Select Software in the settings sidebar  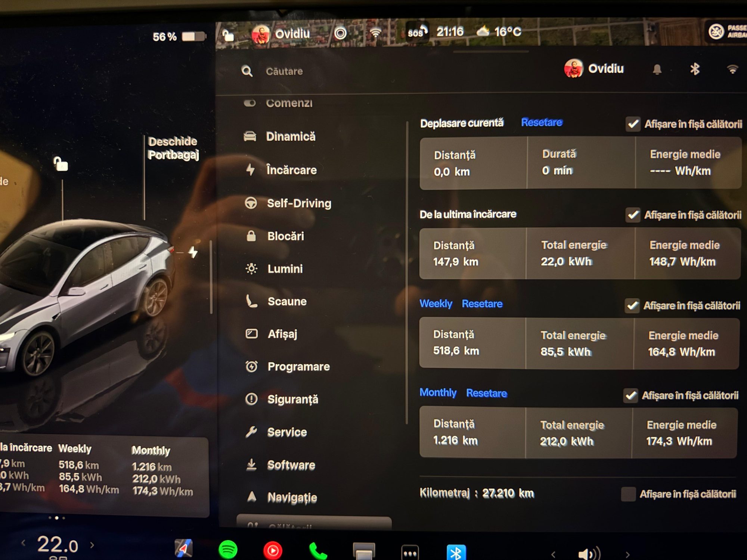[x=291, y=465]
